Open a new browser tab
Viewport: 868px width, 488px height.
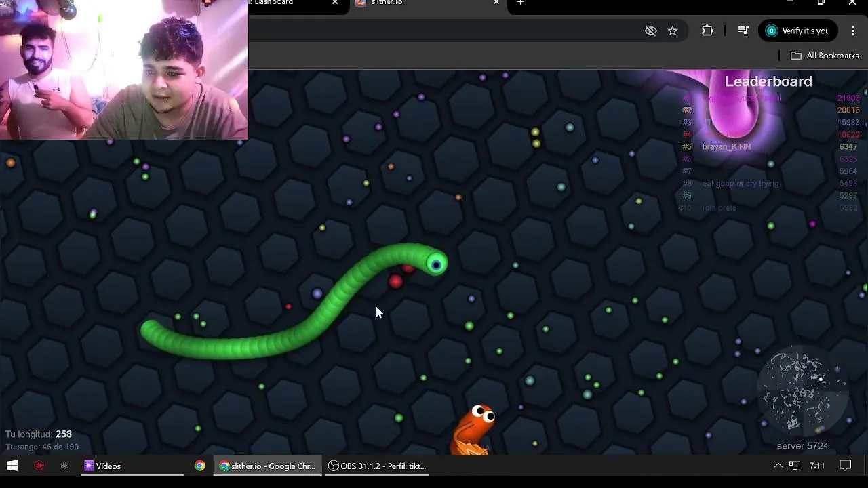520,3
